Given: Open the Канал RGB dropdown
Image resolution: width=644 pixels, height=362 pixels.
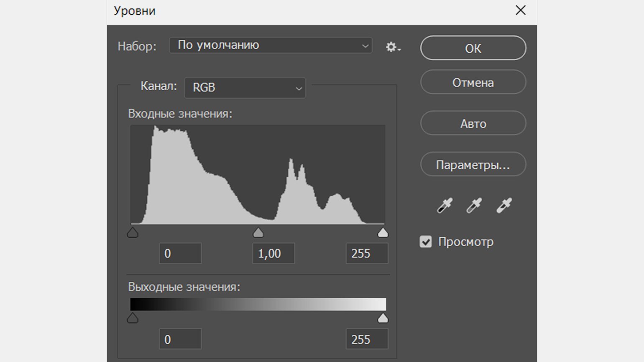Looking at the screenshot, I should click(x=245, y=88).
